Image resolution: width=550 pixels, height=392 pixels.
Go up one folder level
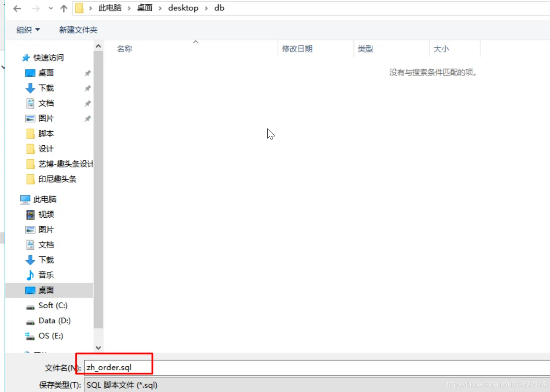click(x=64, y=8)
